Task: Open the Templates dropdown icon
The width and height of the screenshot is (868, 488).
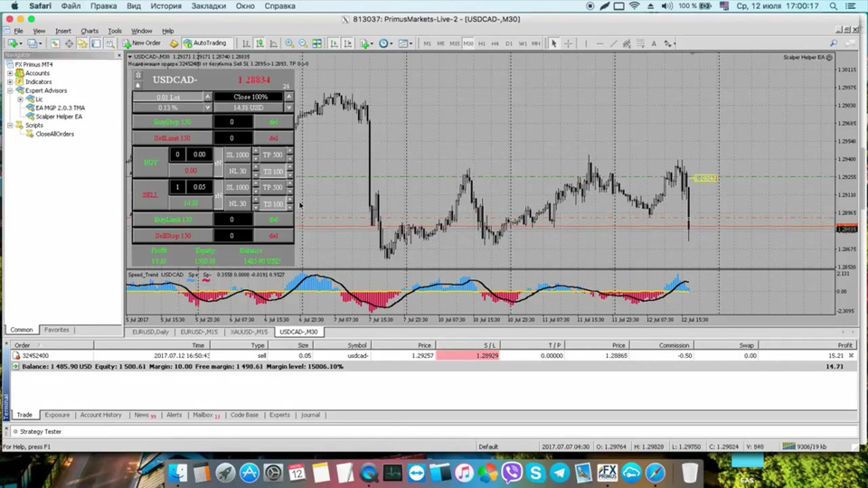Action: (405, 43)
